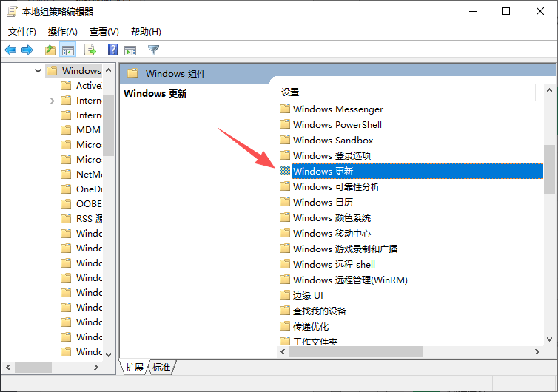Click folder icon beside Windows 日历

pyautogui.click(x=285, y=202)
